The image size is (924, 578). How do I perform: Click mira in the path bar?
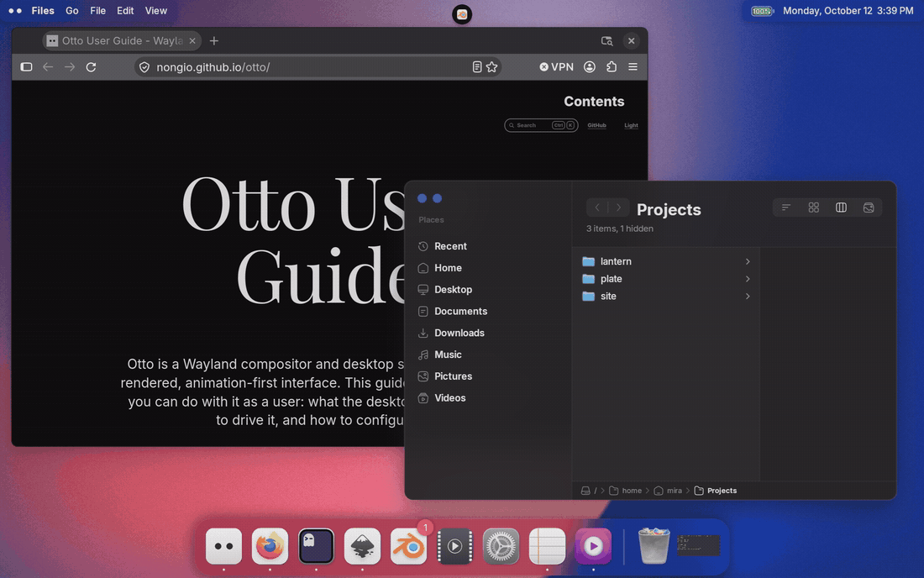point(668,491)
